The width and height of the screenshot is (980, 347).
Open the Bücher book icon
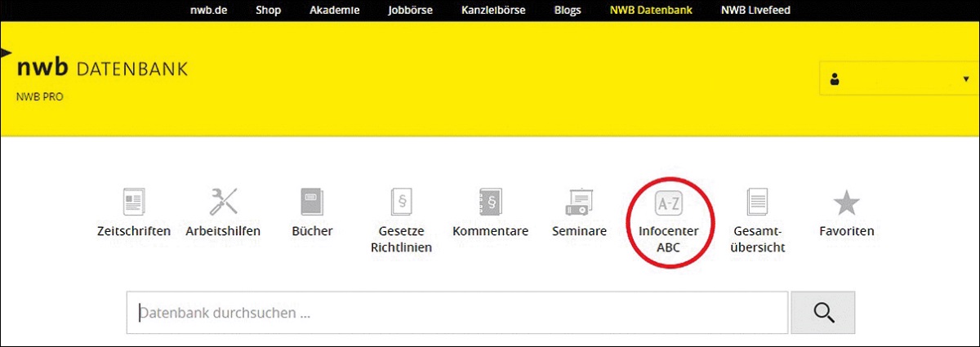312,202
